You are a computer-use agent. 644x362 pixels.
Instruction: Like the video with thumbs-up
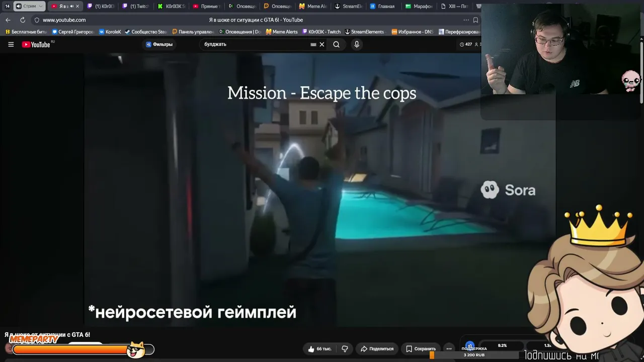coord(319,348)
